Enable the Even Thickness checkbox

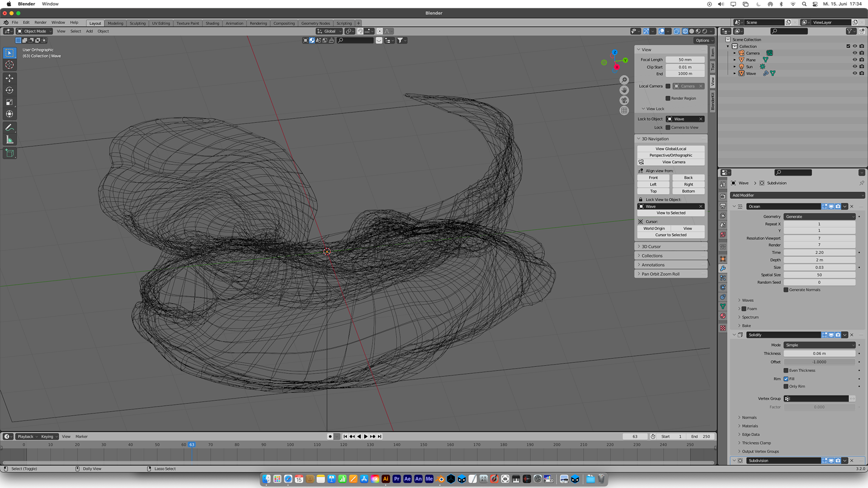point(786,371)
